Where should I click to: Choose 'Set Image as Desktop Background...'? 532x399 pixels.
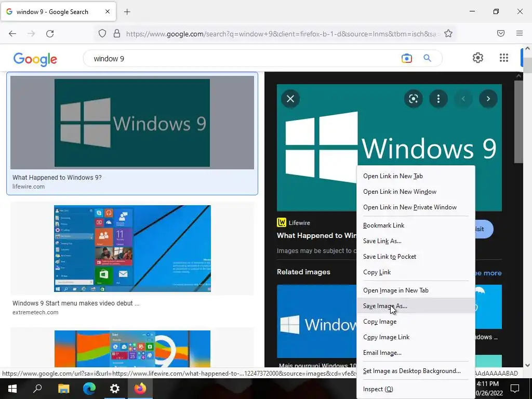[416, 371]
